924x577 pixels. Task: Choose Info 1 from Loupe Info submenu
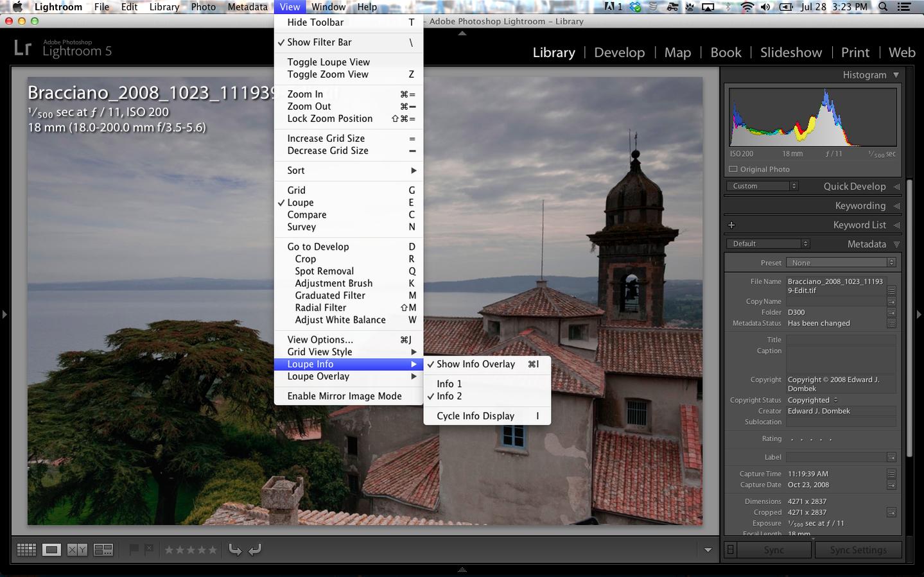pyautogui.click(x=449, y=384)
